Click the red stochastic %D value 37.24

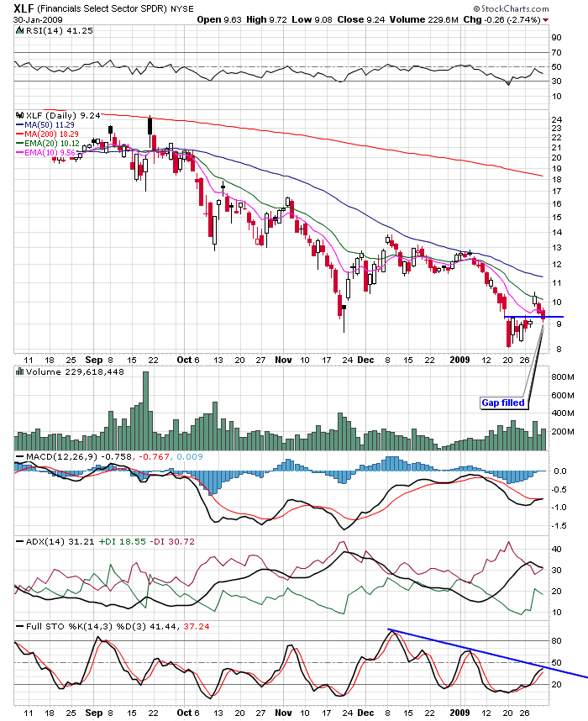[x=197, y=626]
